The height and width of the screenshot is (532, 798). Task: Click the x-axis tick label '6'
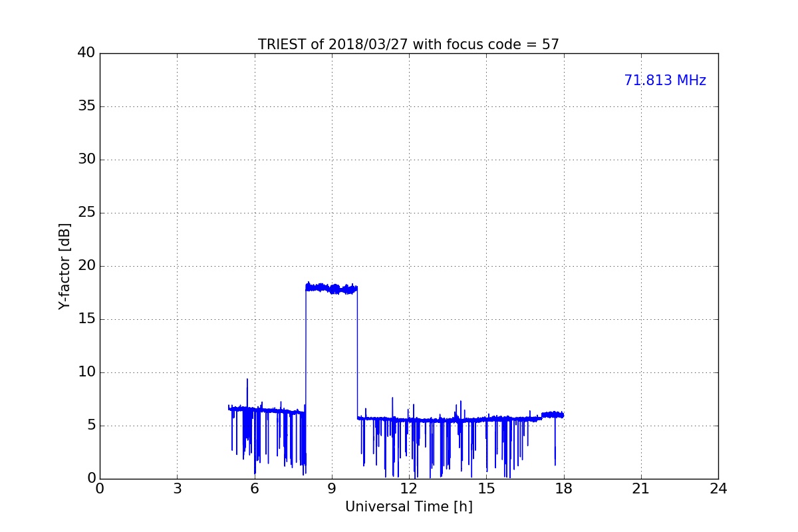(x=255, y=489)
